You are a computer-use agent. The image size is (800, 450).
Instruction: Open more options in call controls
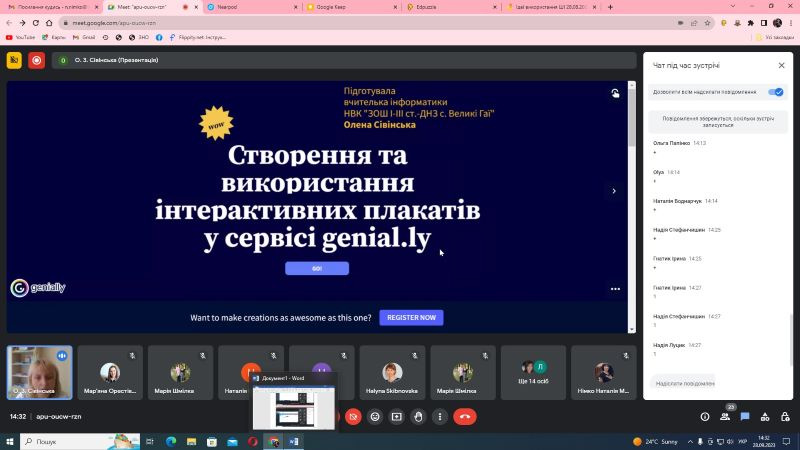(x=440, y=417)
